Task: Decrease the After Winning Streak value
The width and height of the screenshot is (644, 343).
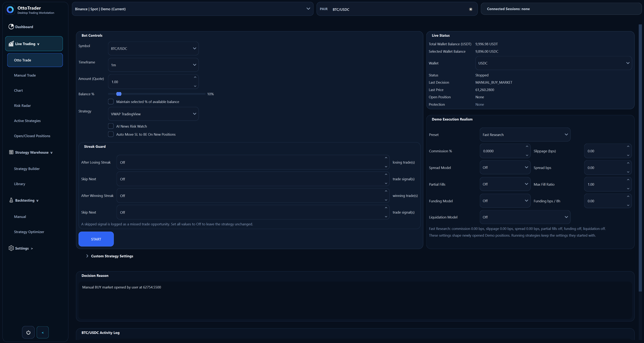Action: [x=386, y=200]
